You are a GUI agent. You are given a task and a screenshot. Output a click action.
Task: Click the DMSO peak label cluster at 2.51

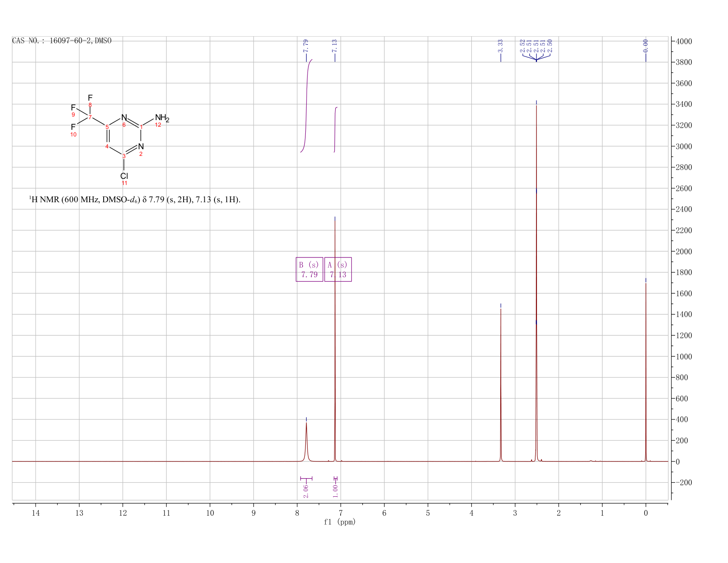point(536,45)
